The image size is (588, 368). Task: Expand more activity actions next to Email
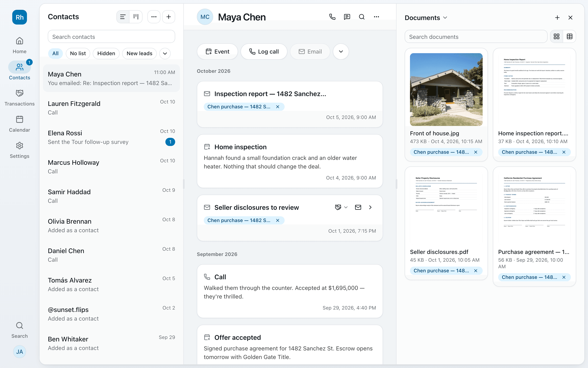point(341,52)
